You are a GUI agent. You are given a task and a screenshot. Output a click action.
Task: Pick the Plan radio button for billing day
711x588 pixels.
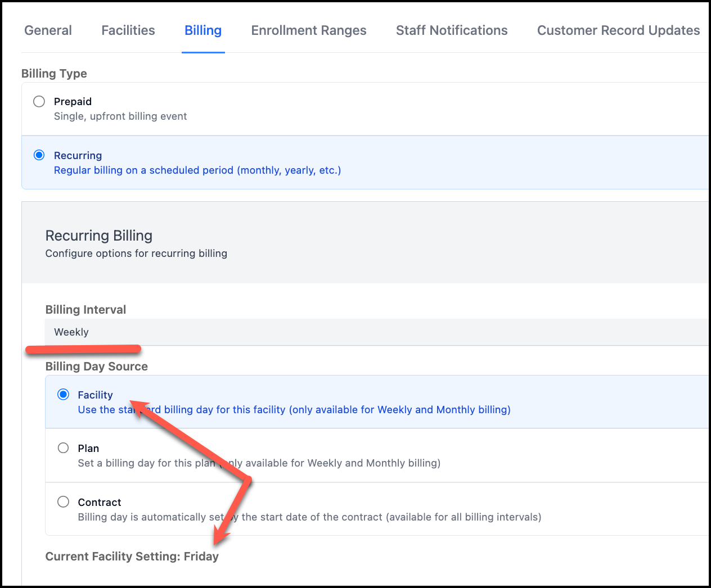[64, 448]
